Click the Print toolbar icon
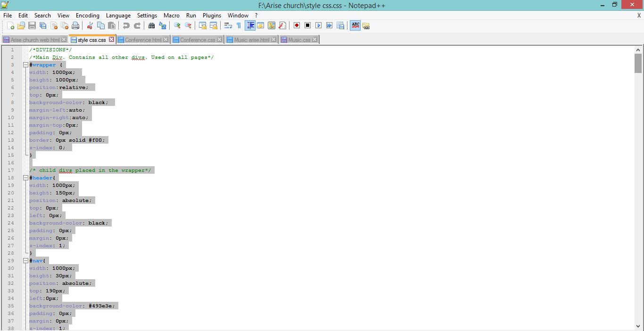Viewport: 644px width, 331px height. point(75,25)
